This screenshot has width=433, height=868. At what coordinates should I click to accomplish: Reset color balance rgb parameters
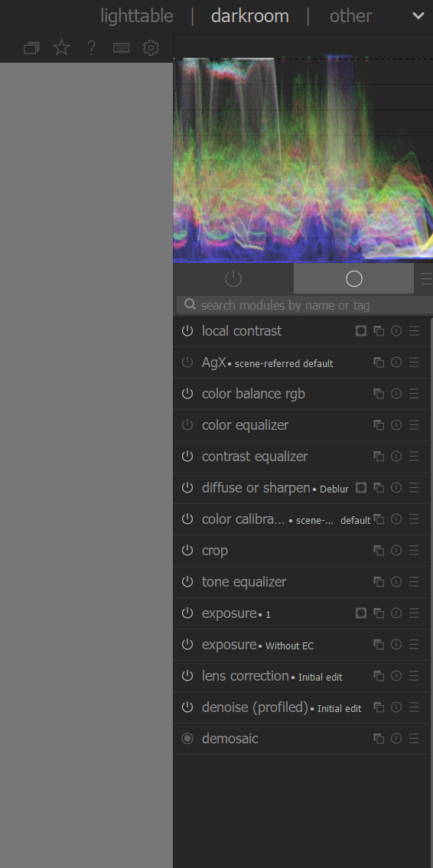(396, 394)
